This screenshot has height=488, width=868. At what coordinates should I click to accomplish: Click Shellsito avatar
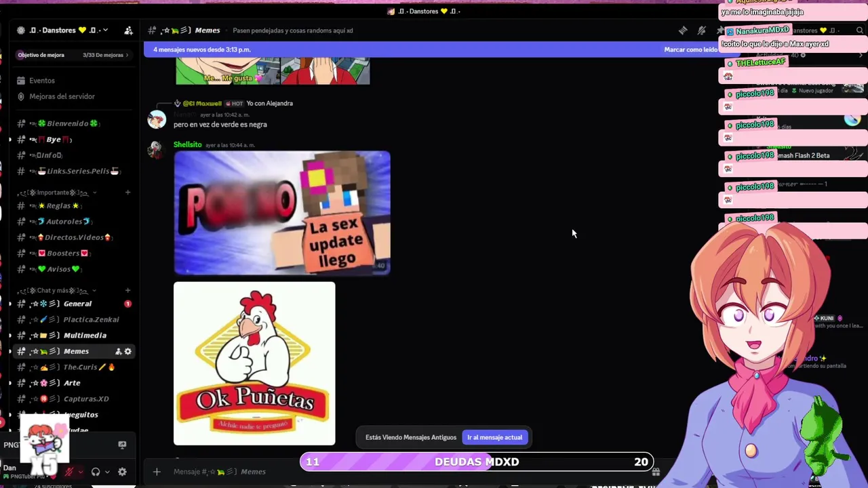157,149
